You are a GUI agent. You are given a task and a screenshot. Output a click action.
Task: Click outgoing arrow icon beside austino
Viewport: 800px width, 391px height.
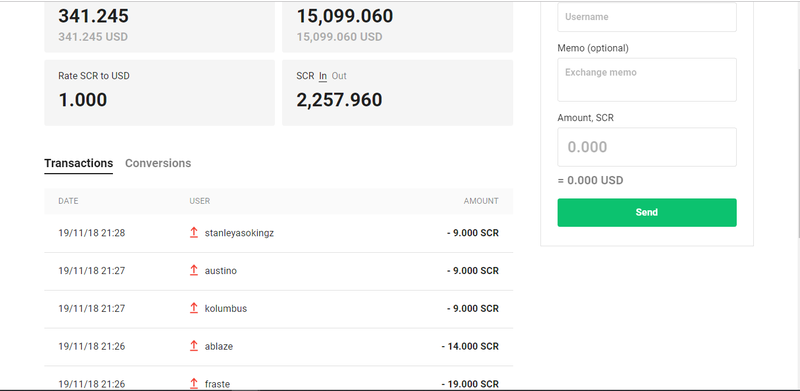tap(193, 271)
